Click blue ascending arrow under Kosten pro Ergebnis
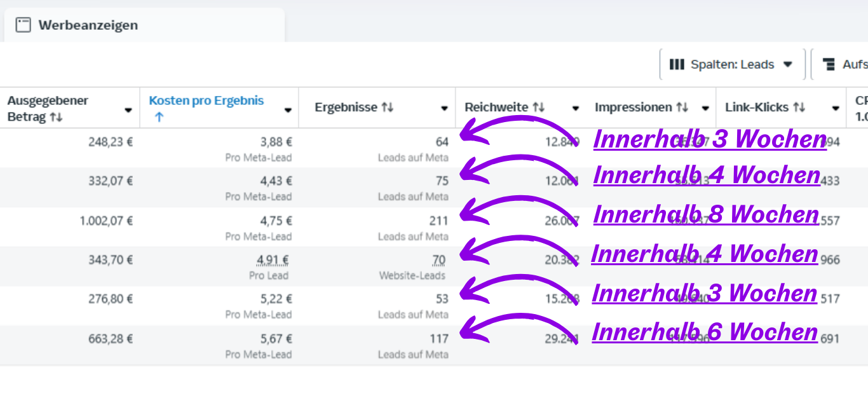 pos(159,117)
